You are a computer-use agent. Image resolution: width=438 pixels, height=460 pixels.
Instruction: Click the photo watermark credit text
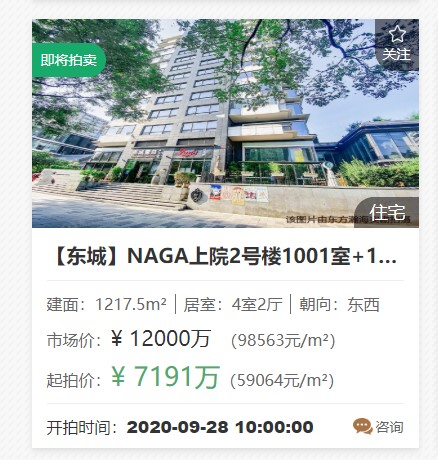click(x=348, y=220)
